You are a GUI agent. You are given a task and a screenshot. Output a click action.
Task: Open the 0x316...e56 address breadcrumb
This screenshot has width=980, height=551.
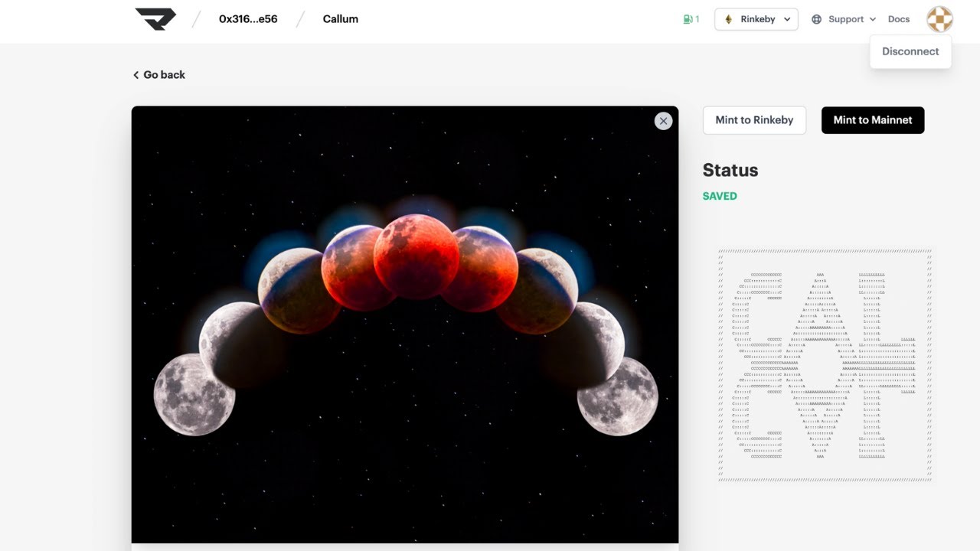(x=248, y=19)
